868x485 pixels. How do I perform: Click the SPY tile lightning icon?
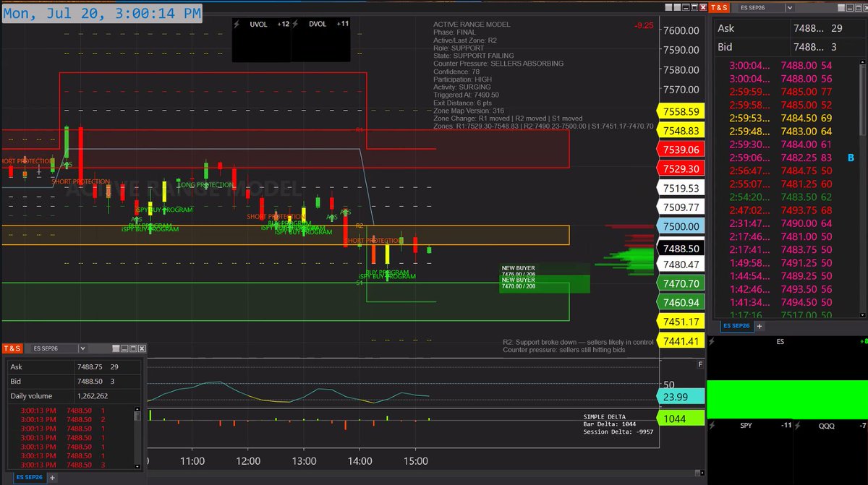712,426
